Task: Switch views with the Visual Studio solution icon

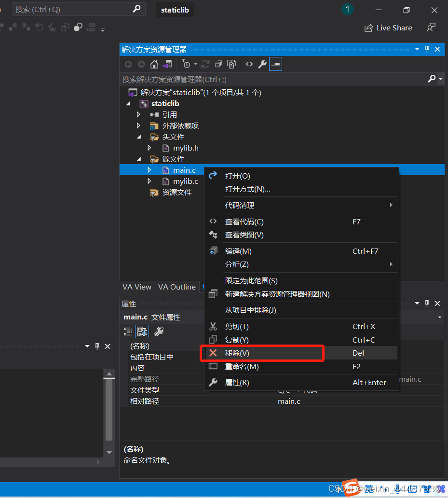Action: click(167, 65)
